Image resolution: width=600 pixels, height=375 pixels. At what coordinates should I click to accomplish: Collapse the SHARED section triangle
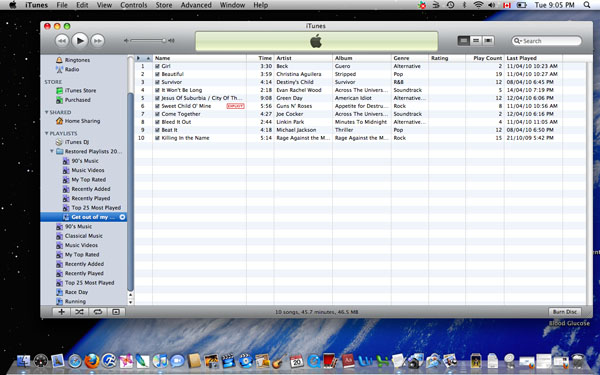click(46, 112)
